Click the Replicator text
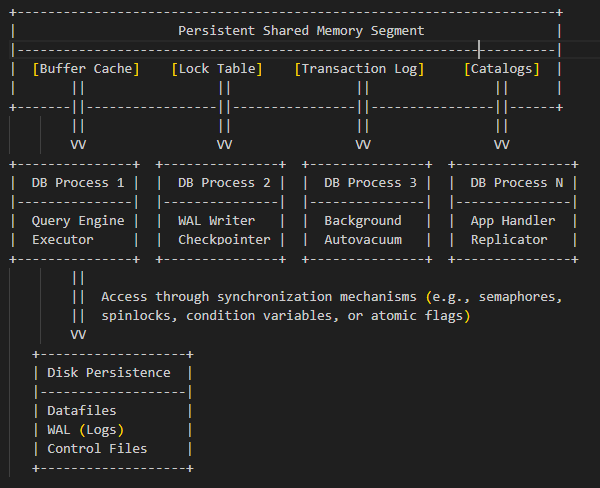This screenshot has width=600, height=488. pyautogui.click(x=509, y=240)
